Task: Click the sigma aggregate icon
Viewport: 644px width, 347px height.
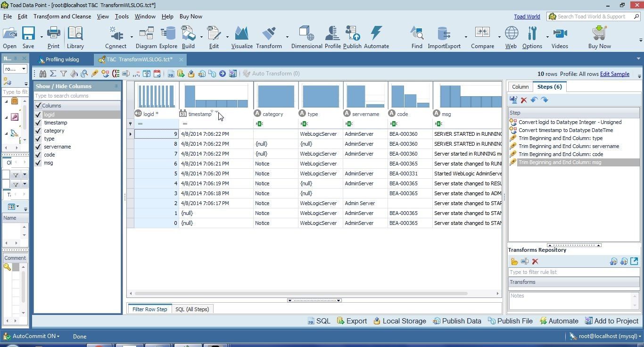Action: 53,74
